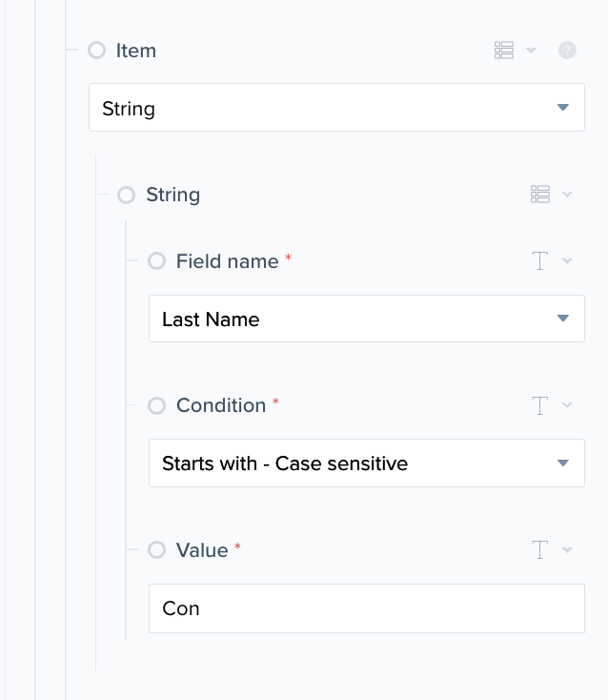608x700 pixels.
Task: Select the String radio circle
Action: [127, 195]
